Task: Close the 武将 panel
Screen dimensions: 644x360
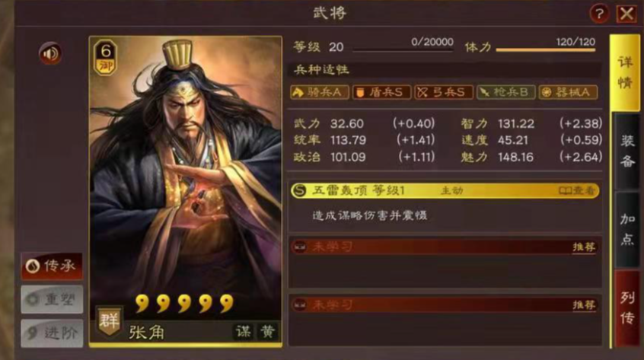Action: 626,14
